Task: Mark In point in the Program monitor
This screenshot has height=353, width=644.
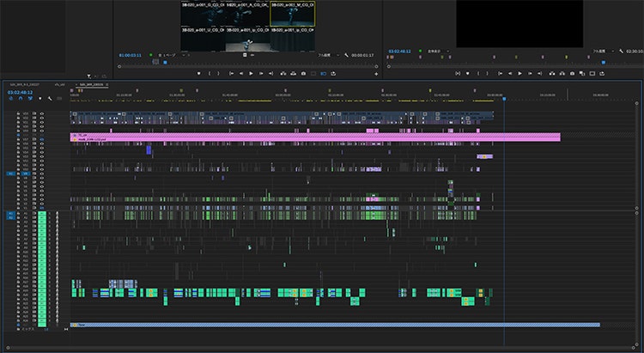Action: [x=478, y=74]
